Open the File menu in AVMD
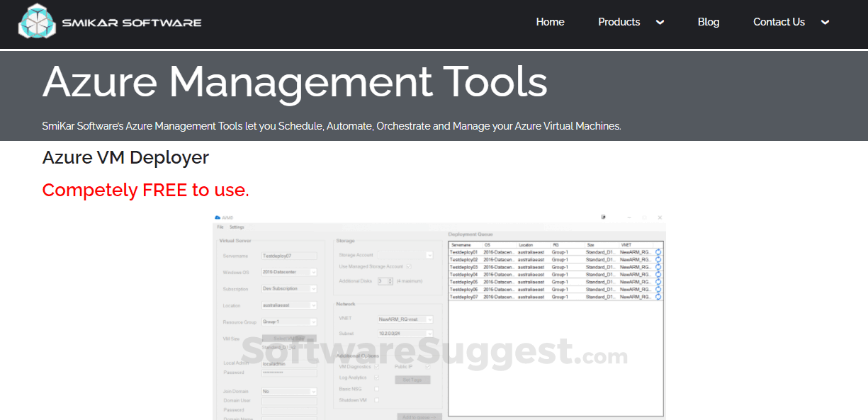Screen dimensions: 868x420 pos(220,227)
